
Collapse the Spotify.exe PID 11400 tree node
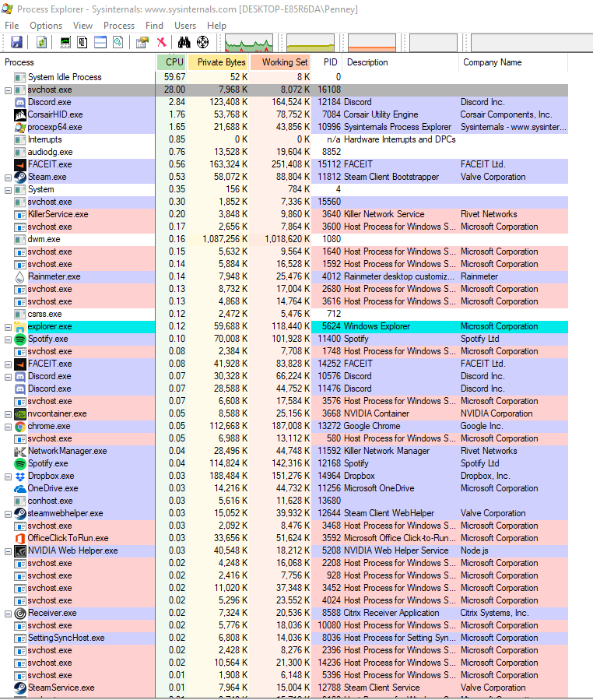pos(8,339)
